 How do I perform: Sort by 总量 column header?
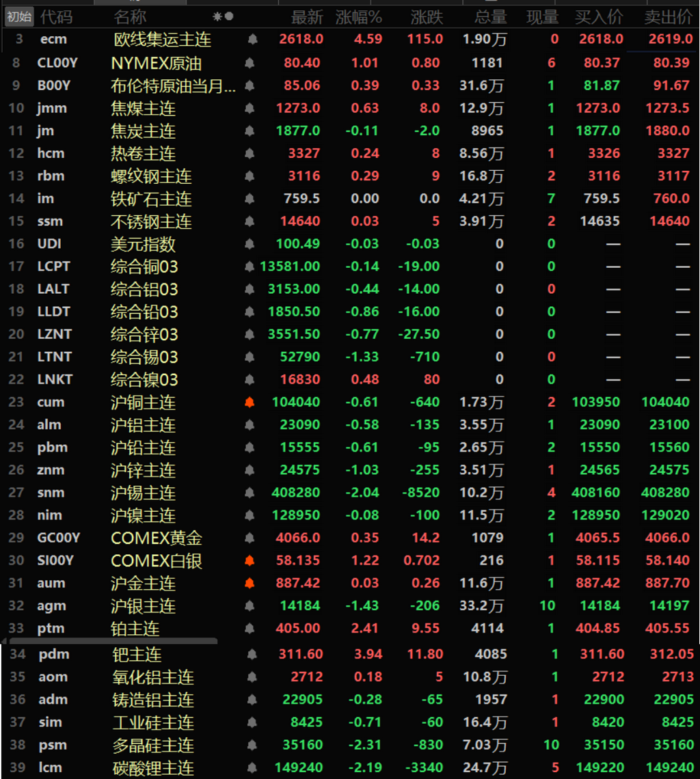(x=491, y=17)
